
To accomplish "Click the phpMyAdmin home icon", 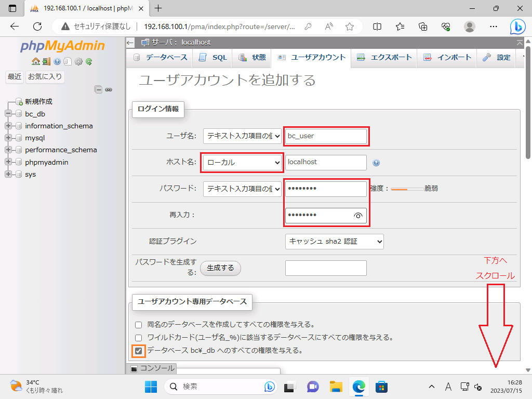I will tap(35, 61).
